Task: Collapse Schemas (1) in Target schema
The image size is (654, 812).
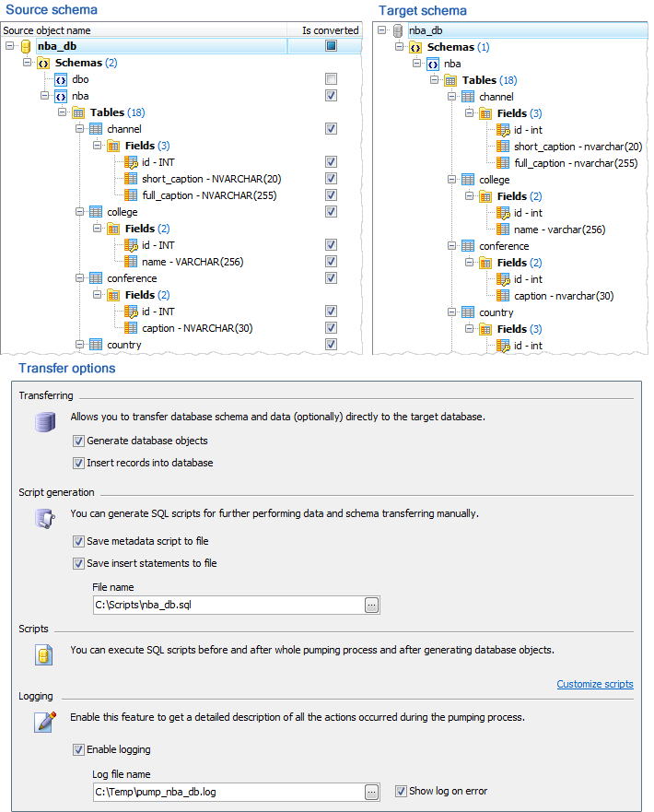Action: 399,47
